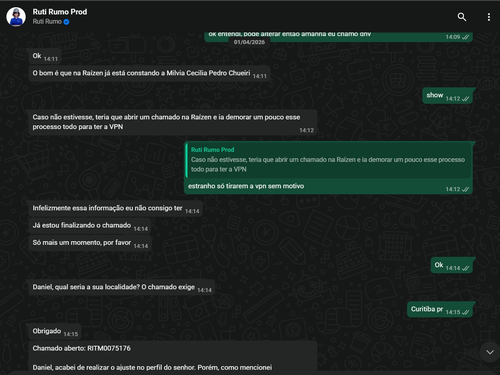Select message "Só mais um momento, por favor"
500x375 pixels.
90,243
